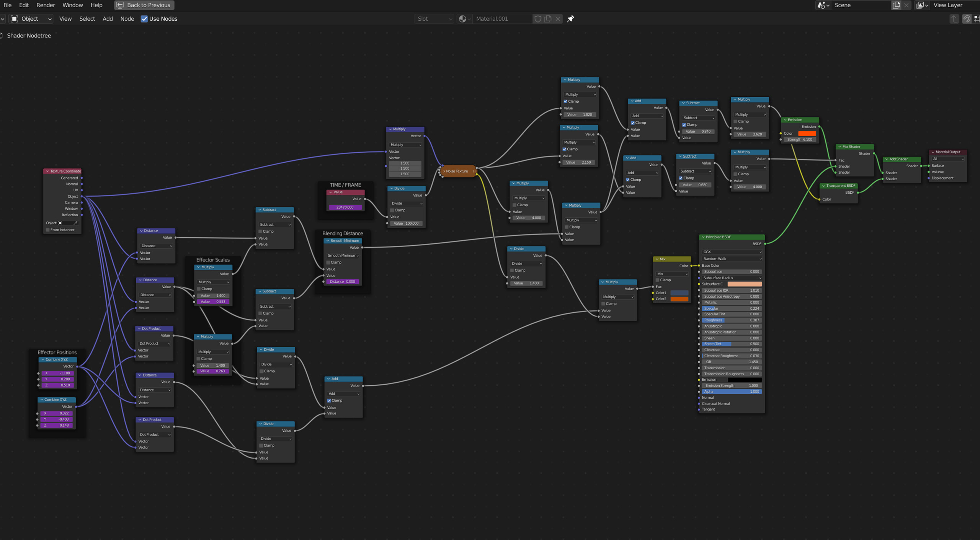This screenshot has width=980, height=540.
Task: Enable From Instancer on Texture Coordinate node
Action: (47, 229)
